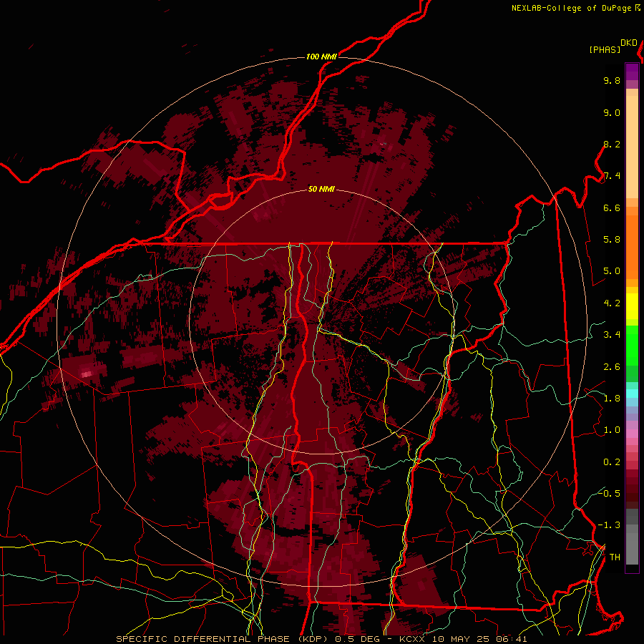Click the -0.5 value on scale

tap(609, 493)
